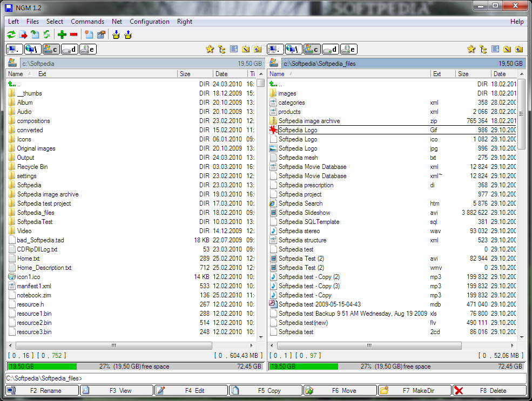Click right panel root folder icon
The width and height of the screenshot is (532, 401).
pos(507,50)
